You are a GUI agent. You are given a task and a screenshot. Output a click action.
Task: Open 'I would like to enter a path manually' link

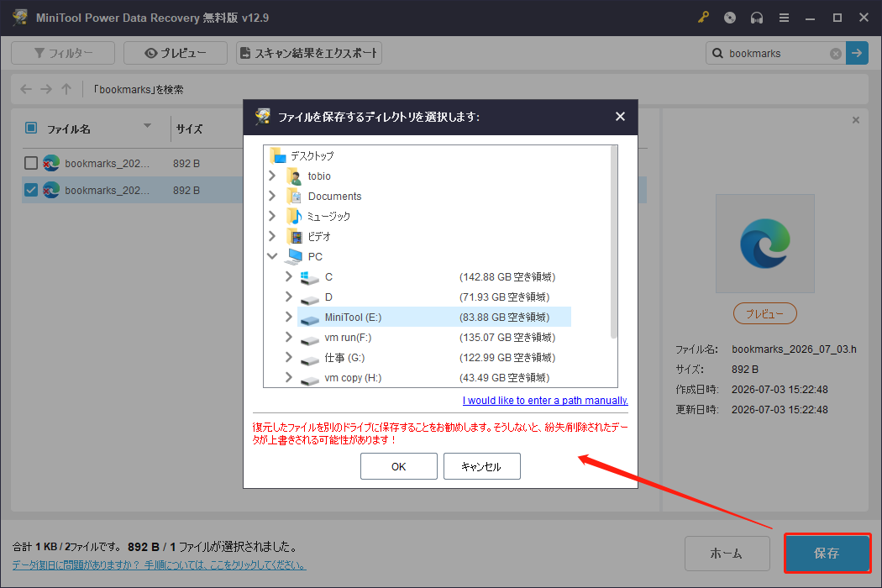coord(545,401)
